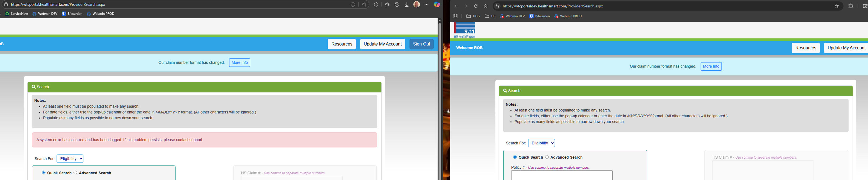
Task: Open Search For dropdown below the error message
Action: (x=70, y=159)
